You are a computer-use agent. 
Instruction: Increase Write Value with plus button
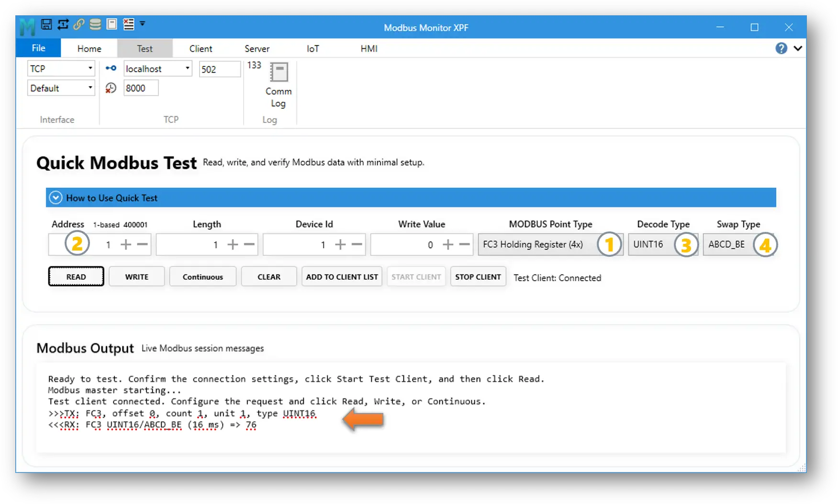tap(448, 245)
